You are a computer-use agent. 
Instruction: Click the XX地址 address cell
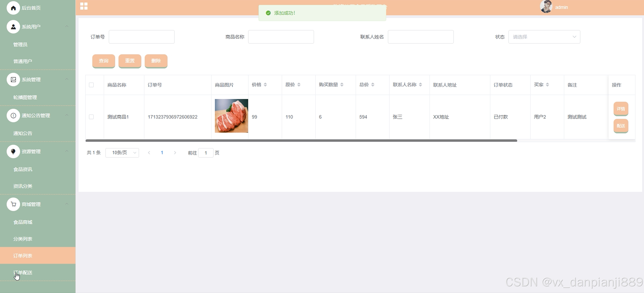(441, 117)
